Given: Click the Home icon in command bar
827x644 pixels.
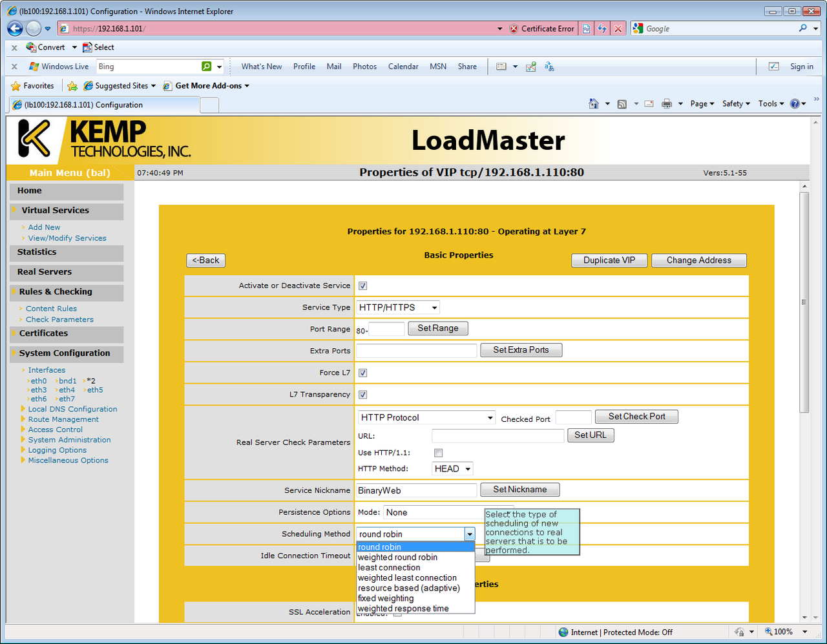Looking at the screenshot, I should click(x=594, y=104).
